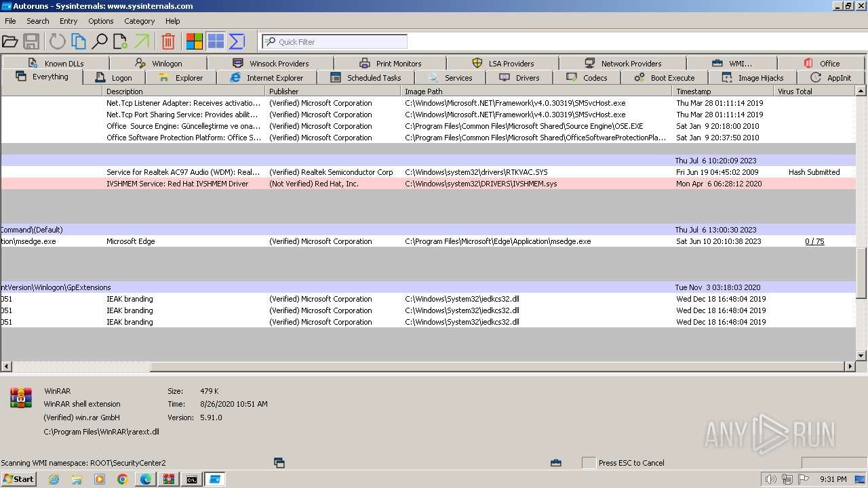Switch to the Network Providers tab

623,63
